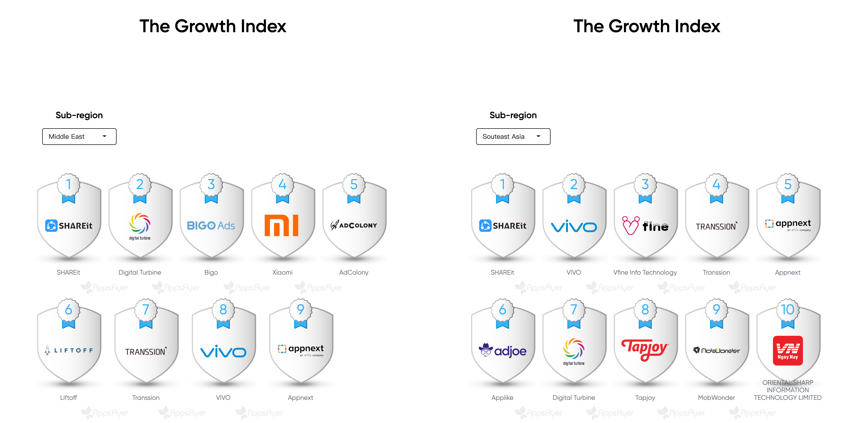
Task: Open the VN Ngay Nay logo badge
Action: (787, 351)
